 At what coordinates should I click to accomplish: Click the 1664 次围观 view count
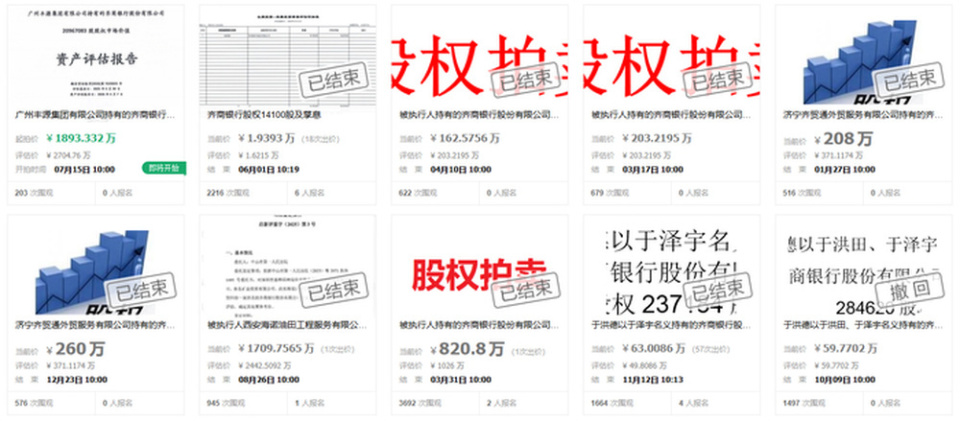612,403
